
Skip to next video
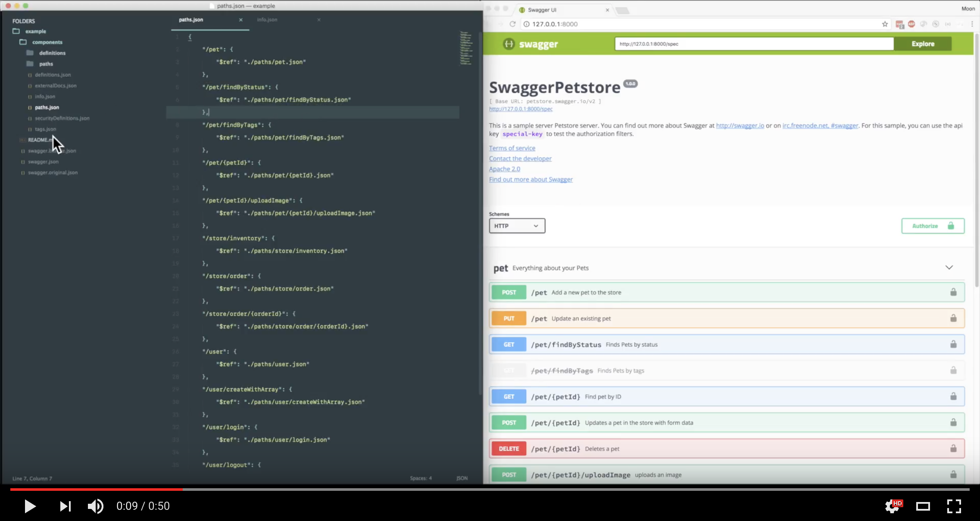pos(65,506)
